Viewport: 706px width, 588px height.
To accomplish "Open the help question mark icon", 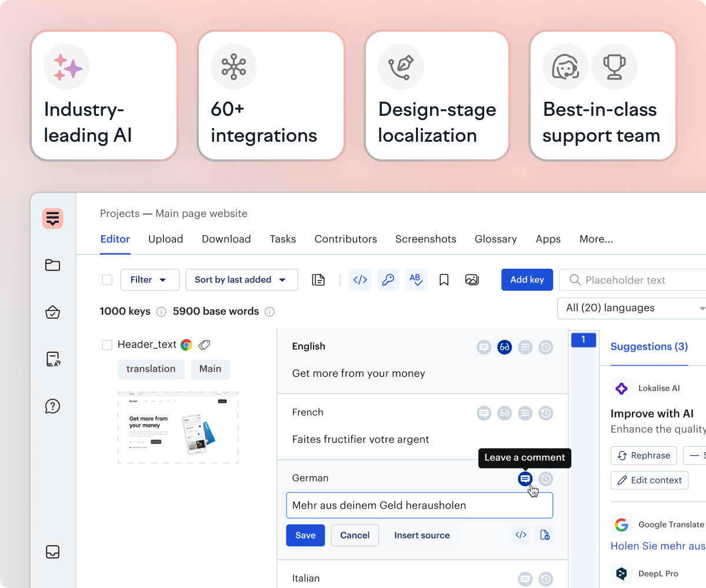I will click(x=53, y=406).
